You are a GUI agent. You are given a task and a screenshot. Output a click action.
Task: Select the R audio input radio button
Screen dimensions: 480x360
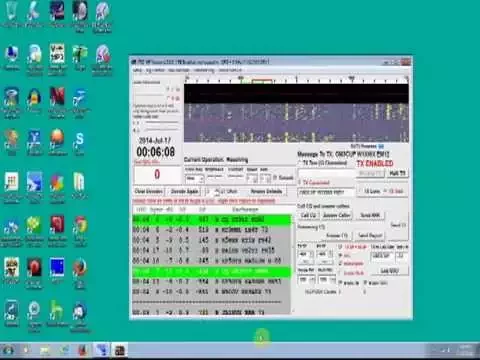(x=173, y=98)
